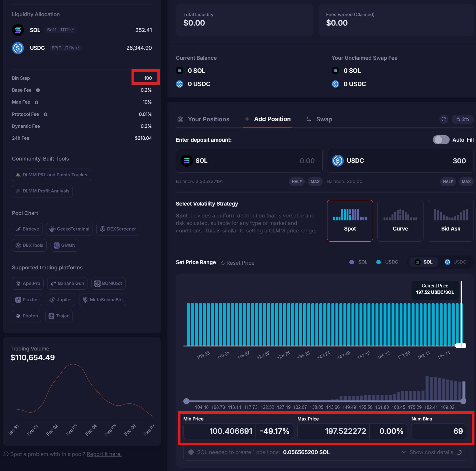476x471 pixels.
Task: Open the 2% slippage settings
Action: click(463, 119)
